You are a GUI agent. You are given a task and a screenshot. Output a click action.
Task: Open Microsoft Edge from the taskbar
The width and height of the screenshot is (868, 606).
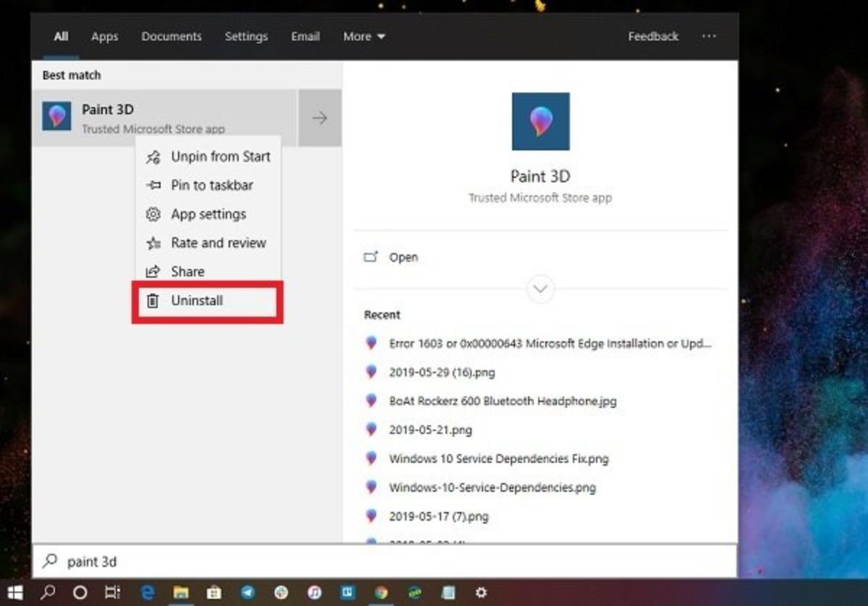[x=148, y=592]
